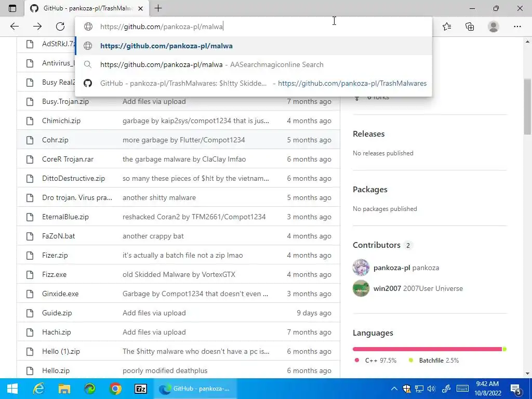532x399 pixels.
Task: Go back to the previous page
Action: [15, 26]
